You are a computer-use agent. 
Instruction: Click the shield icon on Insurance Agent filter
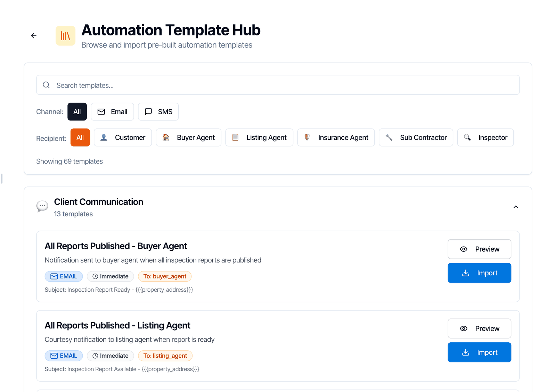(x=307, y=137)
